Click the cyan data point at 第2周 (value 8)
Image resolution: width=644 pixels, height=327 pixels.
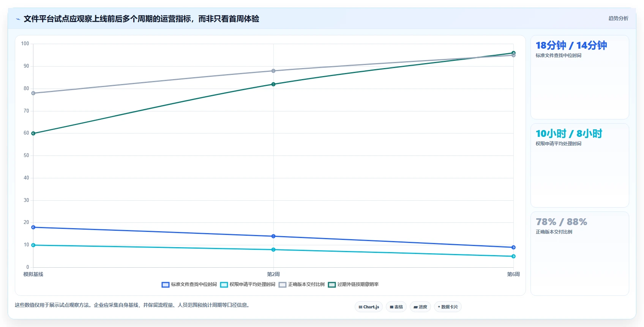273,250
